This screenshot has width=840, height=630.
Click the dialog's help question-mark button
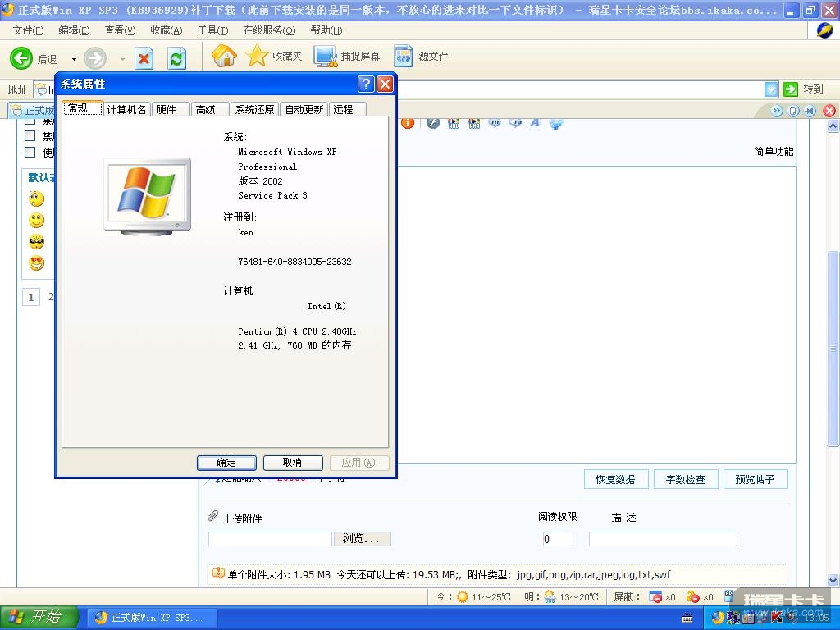(366, 84)
